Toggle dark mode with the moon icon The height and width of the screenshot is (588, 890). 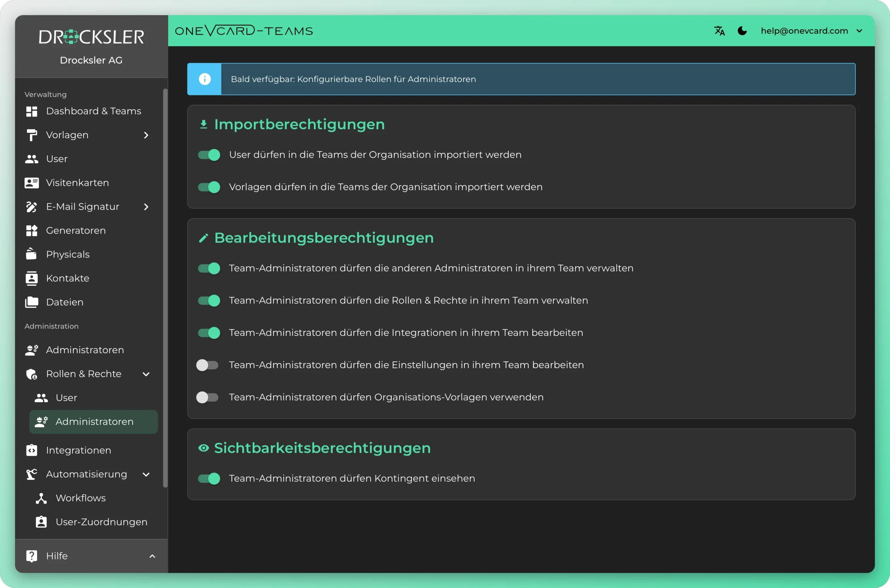pos(742,31)
